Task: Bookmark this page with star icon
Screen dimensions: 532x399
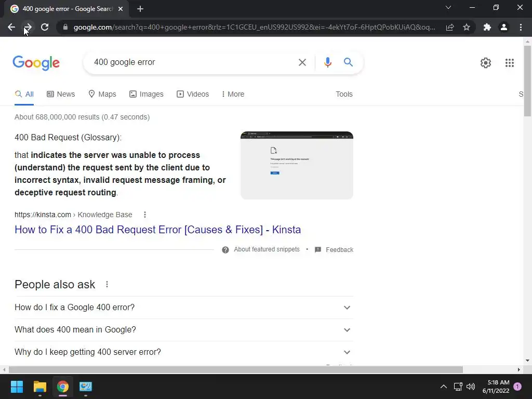Action: click(x=467, y=27)
